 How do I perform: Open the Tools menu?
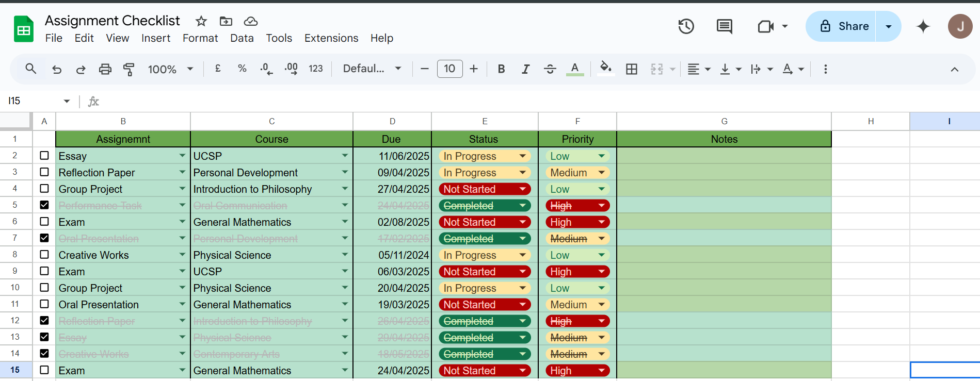point(279,38)
